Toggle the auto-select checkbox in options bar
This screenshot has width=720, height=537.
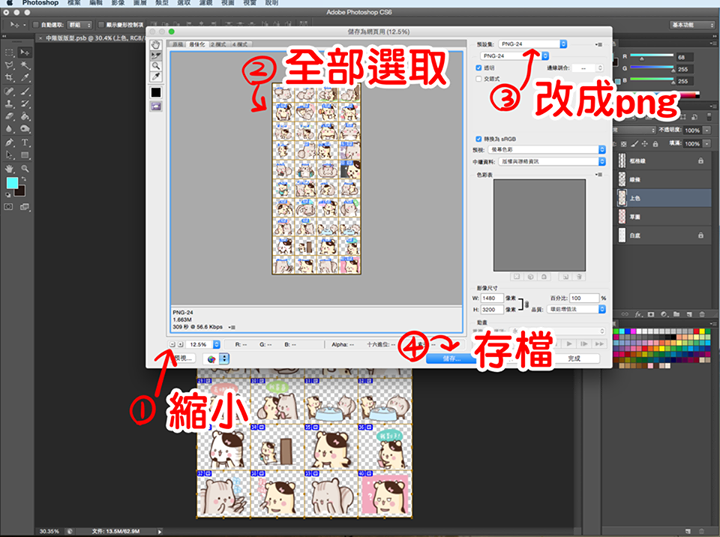coord(35,25)
